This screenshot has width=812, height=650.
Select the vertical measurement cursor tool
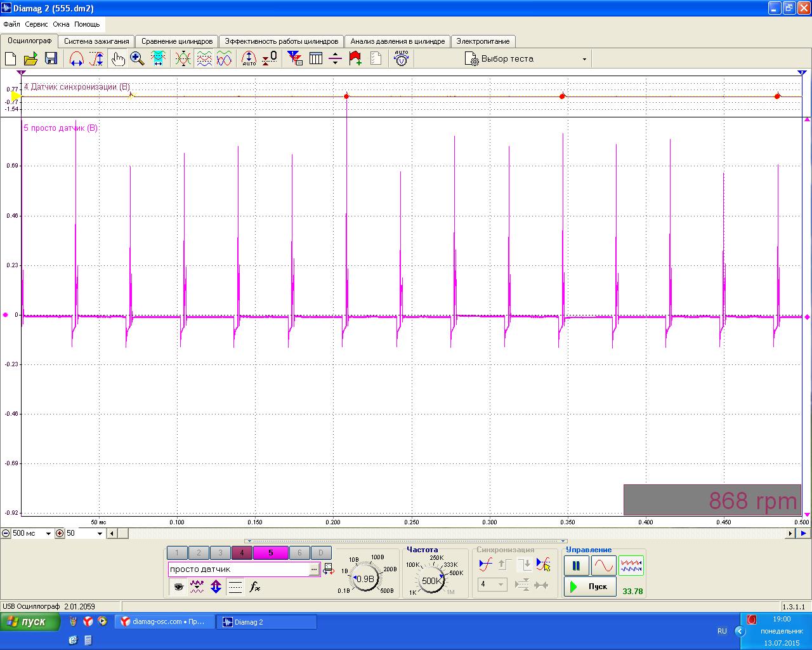[96, 59]
